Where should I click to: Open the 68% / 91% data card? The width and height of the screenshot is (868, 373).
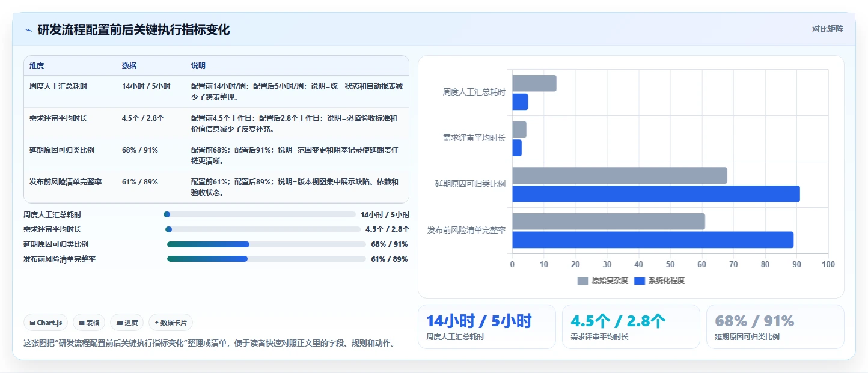click(775, 327)
